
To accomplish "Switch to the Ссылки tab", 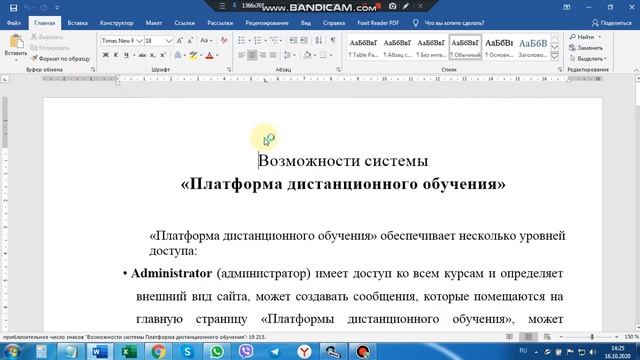I will click(x=184, y=23).
